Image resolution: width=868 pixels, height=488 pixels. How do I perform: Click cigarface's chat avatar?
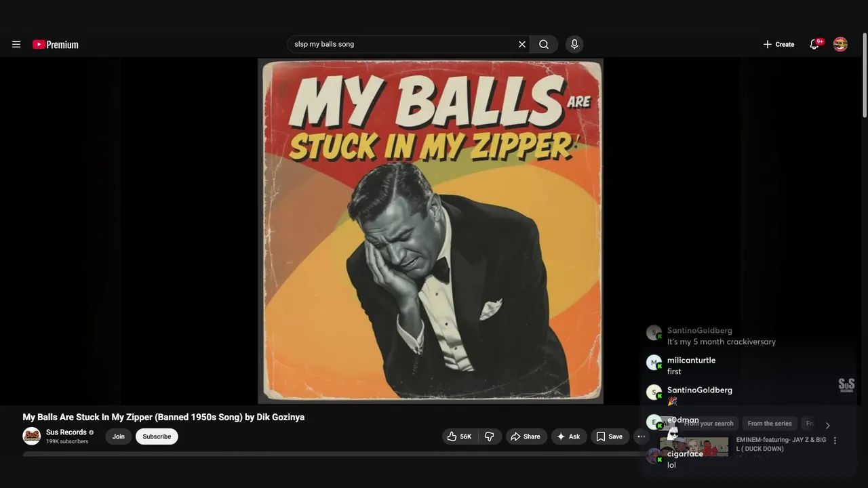click(654, 456)
